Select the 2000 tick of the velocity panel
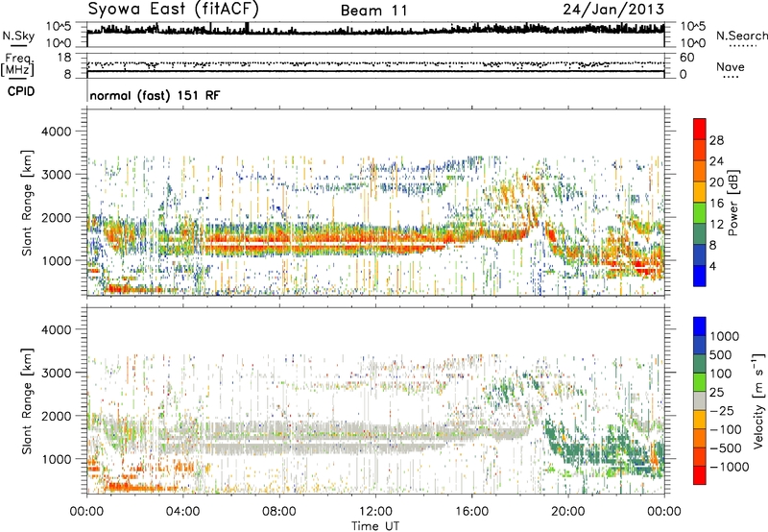Screen dimensions: 768x532 56,416
